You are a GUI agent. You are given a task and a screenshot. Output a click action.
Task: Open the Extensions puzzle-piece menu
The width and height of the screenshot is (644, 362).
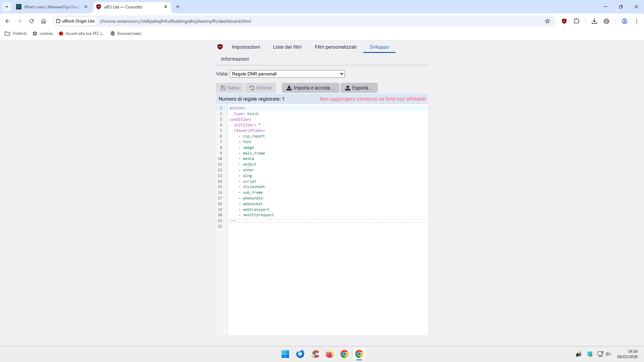[x=576, y=21]
